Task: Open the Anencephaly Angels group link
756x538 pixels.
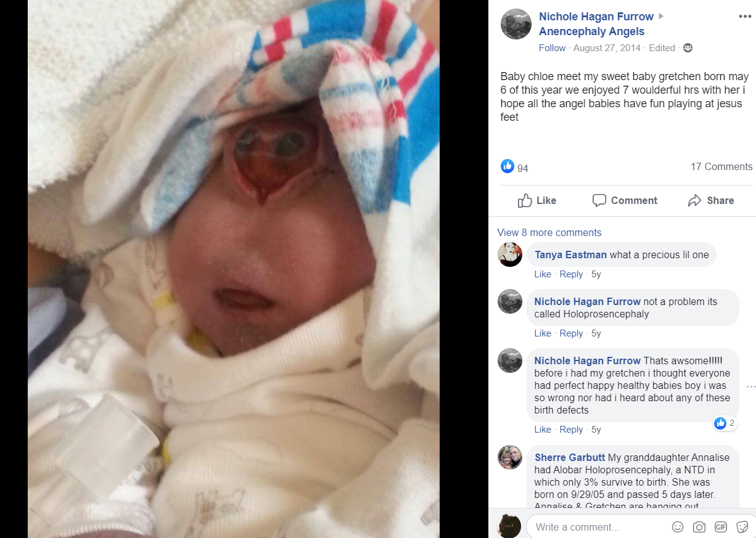Action: pos(592,31)
